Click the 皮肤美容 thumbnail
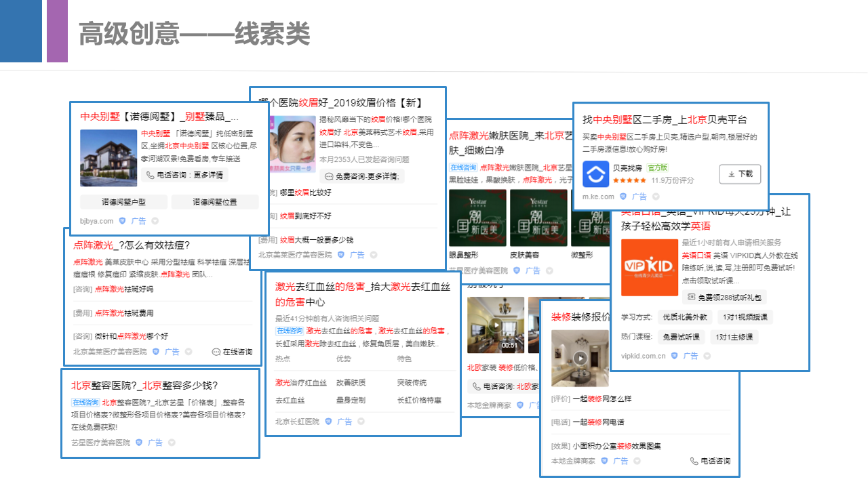The width and height of the screenshot is (868, 488). tap(538, 217)
